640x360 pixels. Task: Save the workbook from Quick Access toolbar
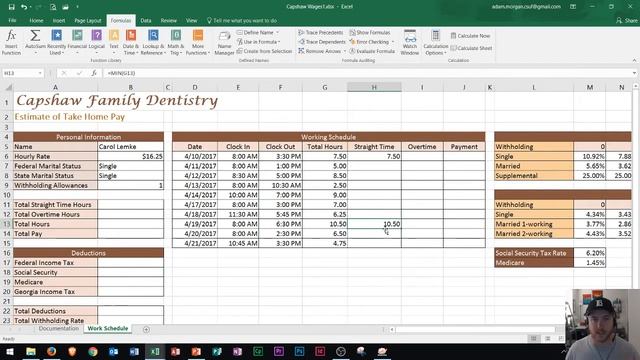click(11, 7)
